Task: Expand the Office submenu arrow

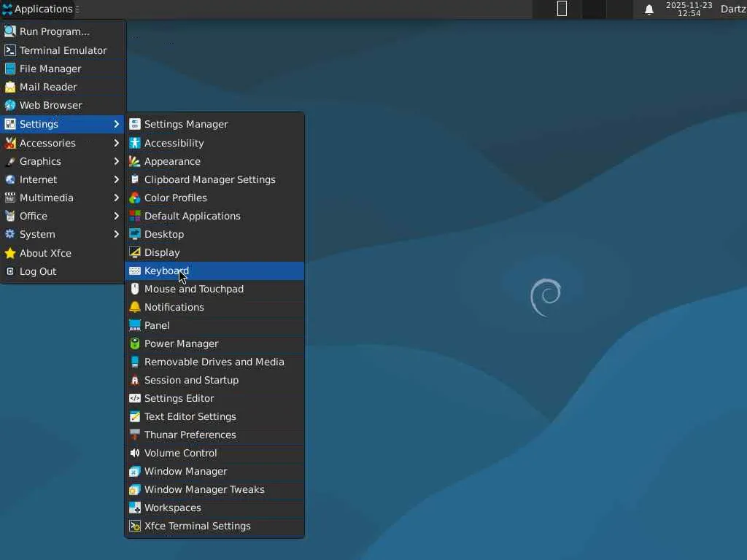Action: coord(116,216)
